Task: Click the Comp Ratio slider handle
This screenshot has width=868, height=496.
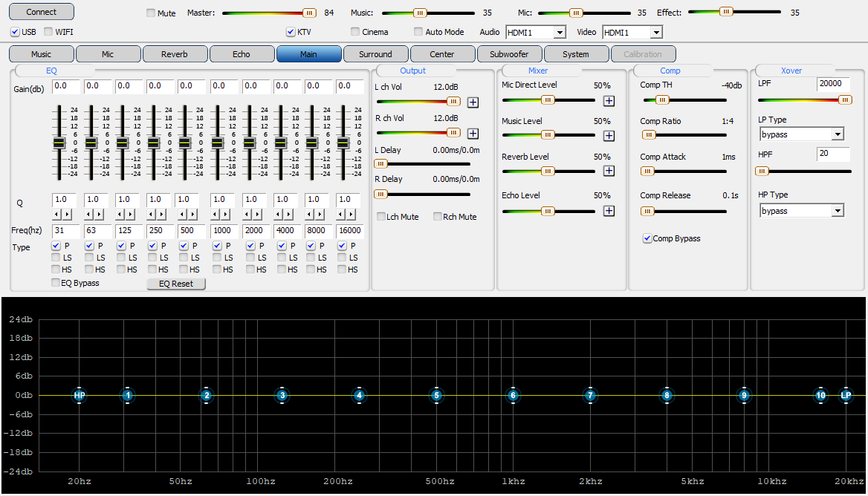Action: coord(649,134)
